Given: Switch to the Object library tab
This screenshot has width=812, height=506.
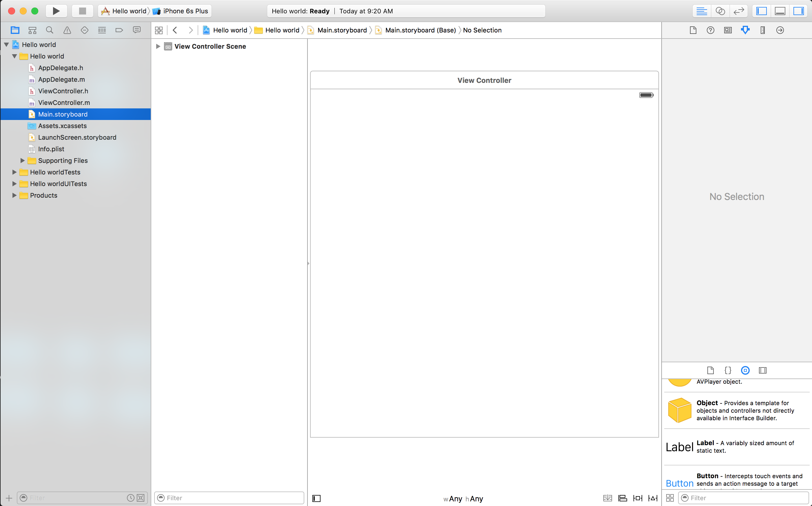Looking at the screenshot, I should 745,370.
